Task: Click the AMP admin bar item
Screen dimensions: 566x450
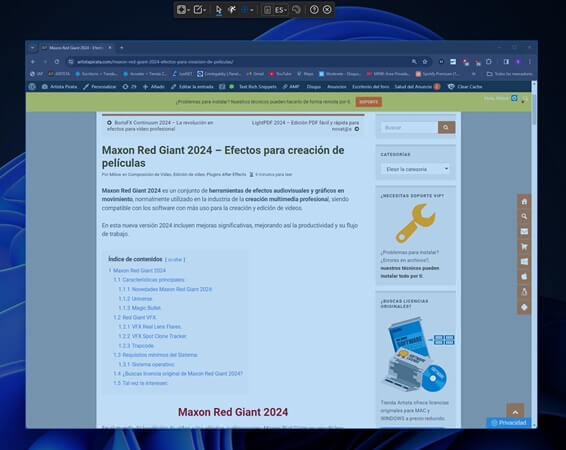Action: point(291,87)
